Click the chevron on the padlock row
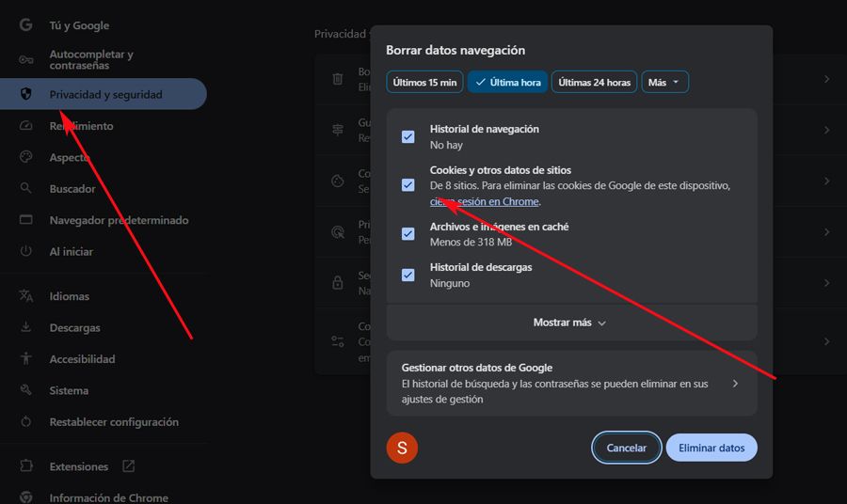Viewport: 847px width, 504px height. click(826, 282)
